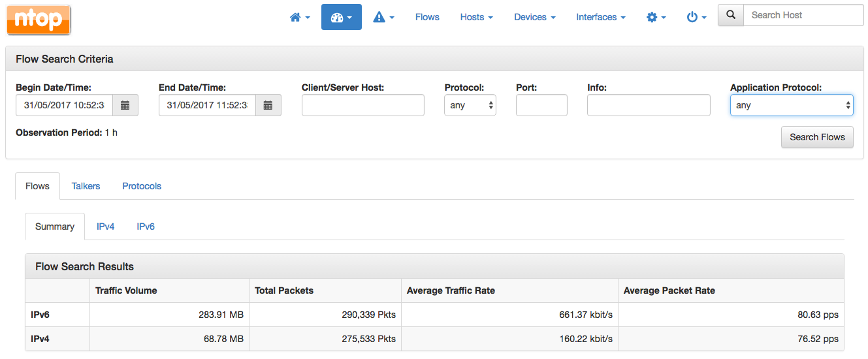
Task: Open the Protocol dropdown
Action: point(470,105)
